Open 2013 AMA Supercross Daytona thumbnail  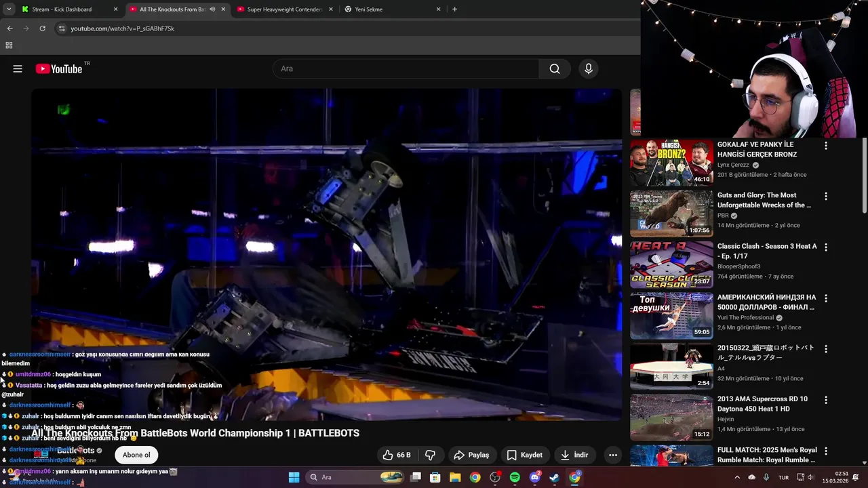pyautogui.click(x=671, y=417)
